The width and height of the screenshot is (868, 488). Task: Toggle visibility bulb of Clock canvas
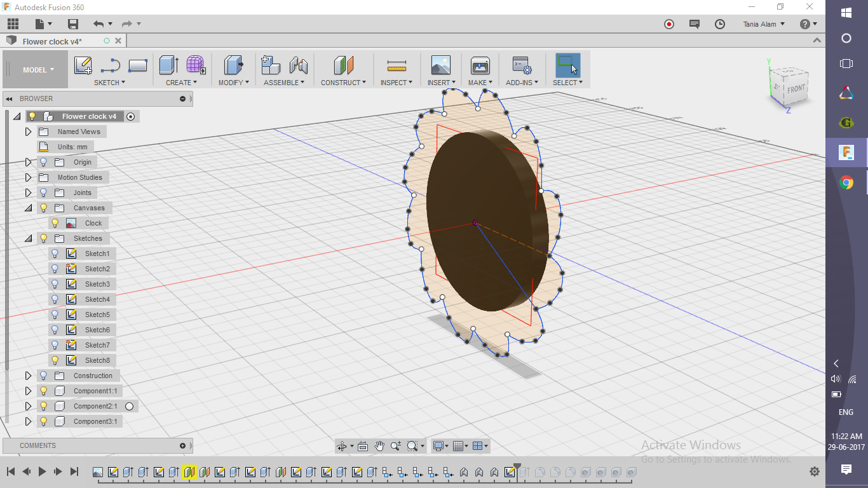pyautogui.click(x=55, y=223)
